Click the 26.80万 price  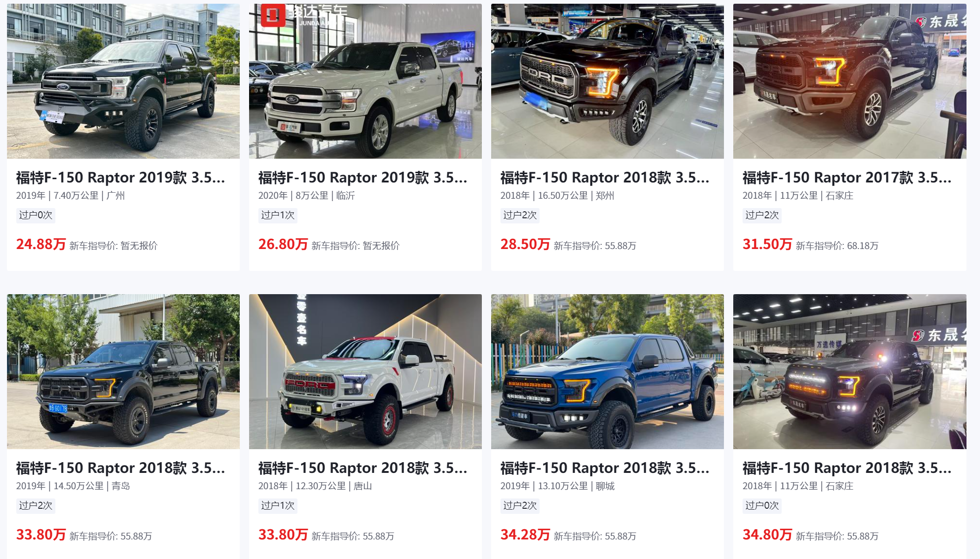click(x=283, y=244)
